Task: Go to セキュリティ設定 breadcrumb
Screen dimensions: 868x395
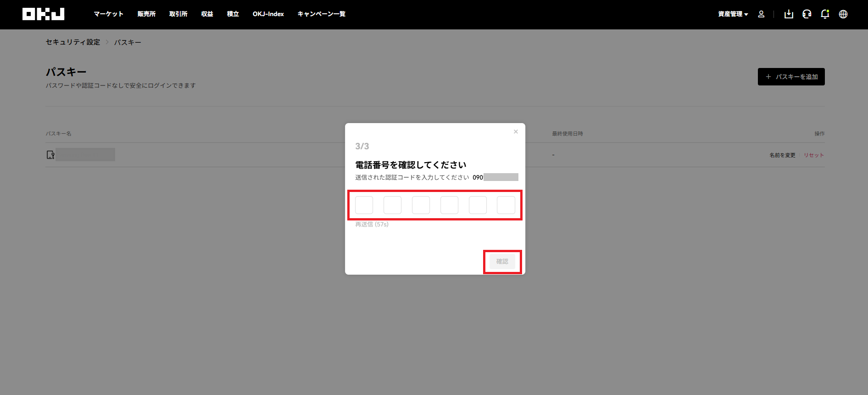Action: tap(73, 42)
